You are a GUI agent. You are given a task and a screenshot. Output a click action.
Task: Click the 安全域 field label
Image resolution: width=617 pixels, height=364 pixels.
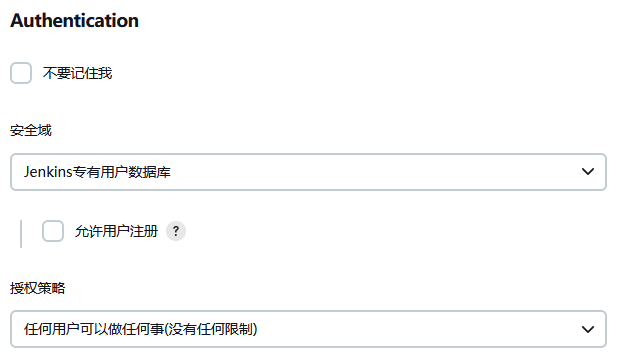pyautogui.click(x=31, y=130)
